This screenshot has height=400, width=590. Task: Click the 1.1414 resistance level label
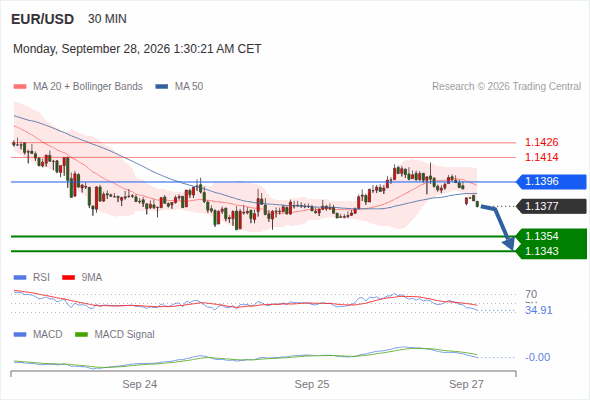[541, 157]
